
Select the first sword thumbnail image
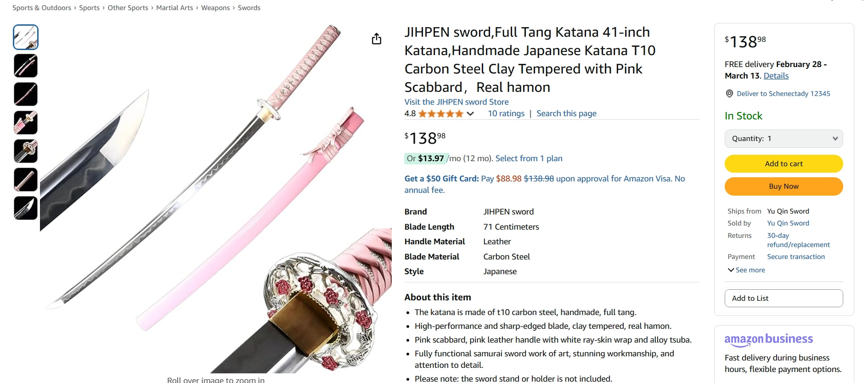point(26,37)
